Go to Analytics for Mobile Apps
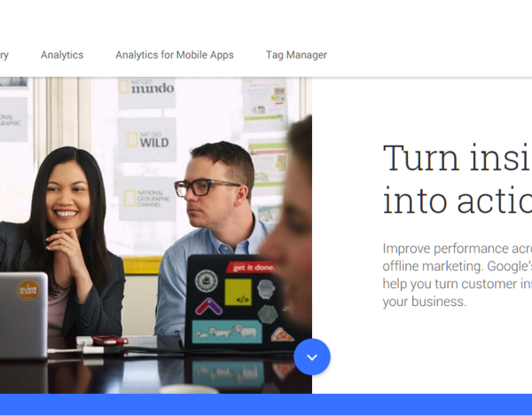 [x=175, y=55]
